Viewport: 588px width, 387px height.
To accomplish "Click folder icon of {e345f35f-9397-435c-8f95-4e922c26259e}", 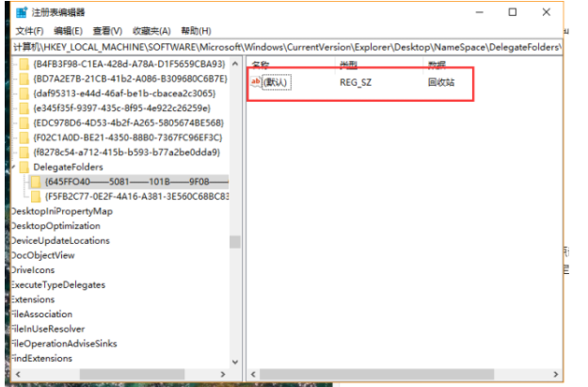I will pos(24,108).
